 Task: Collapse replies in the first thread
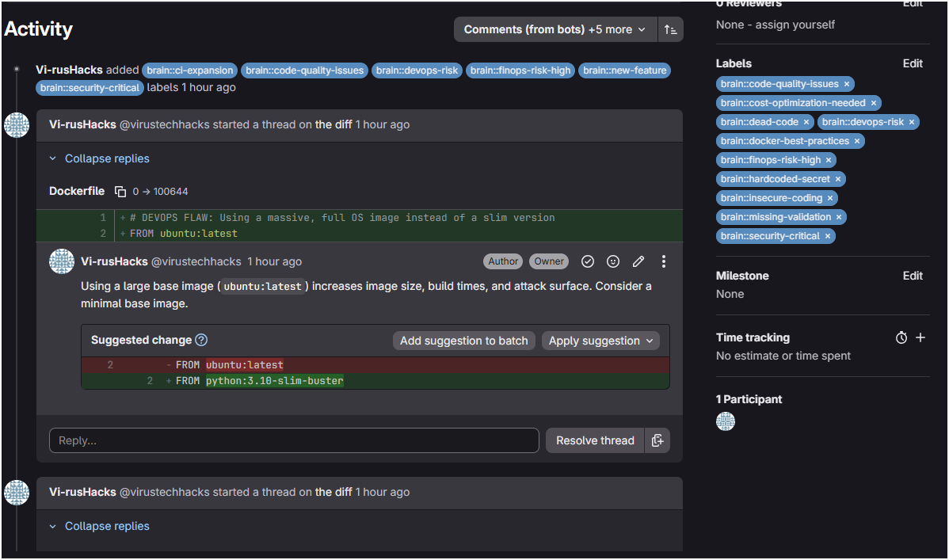(99, 158)
